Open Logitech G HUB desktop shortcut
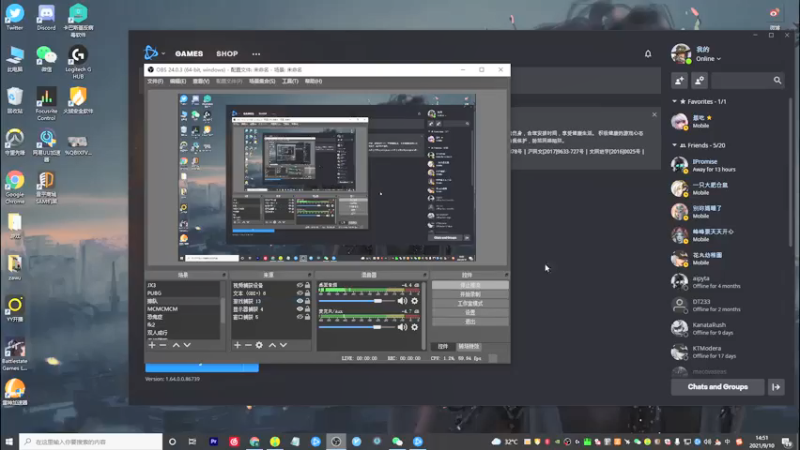This screenshot has height=450, width=800. 78,62
